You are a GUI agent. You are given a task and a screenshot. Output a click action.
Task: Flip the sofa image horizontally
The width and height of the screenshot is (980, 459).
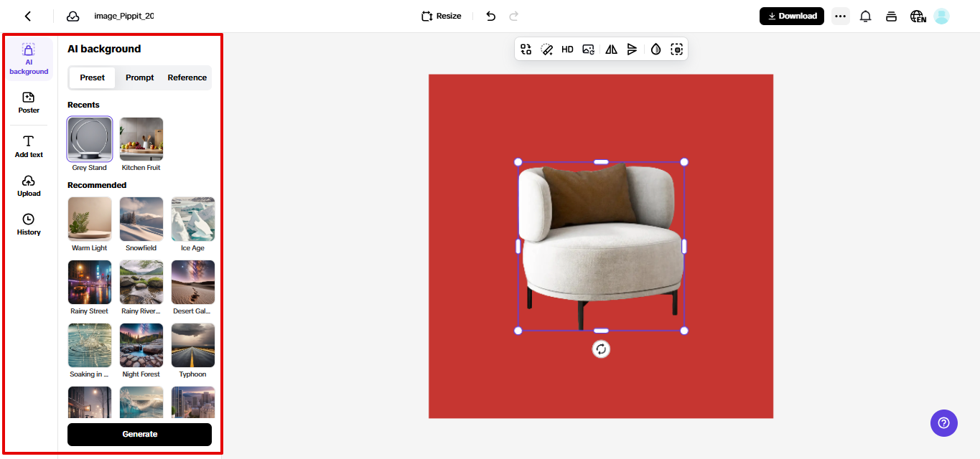(x=611, y=49)
